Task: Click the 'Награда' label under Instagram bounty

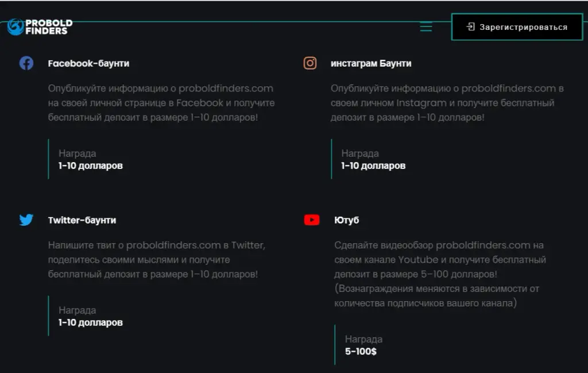Action: coord(360,153)
